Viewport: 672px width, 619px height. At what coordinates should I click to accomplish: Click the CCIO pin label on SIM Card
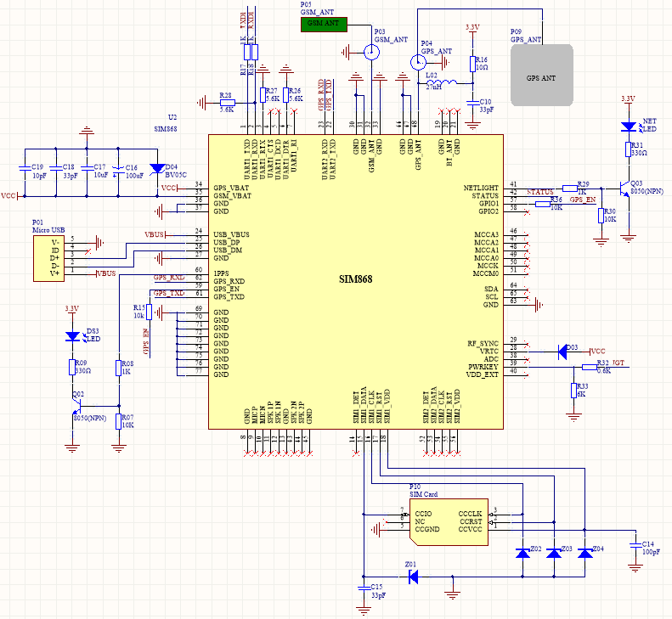423,514
